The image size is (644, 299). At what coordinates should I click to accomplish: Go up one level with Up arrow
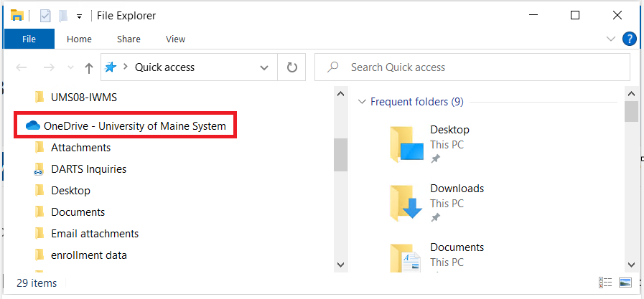pyautogui.click(x=89, y=67)
